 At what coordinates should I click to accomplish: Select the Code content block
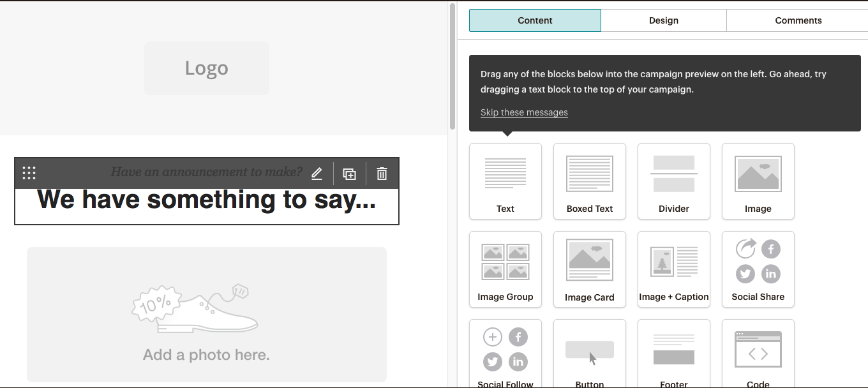click(758, 354)
